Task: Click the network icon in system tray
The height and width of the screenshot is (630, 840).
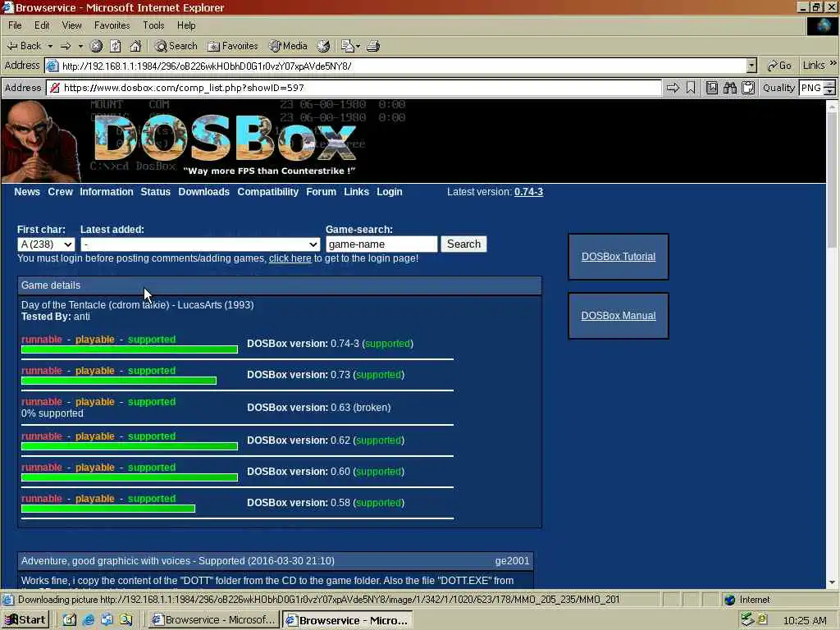Action: (x=746, y=620)
